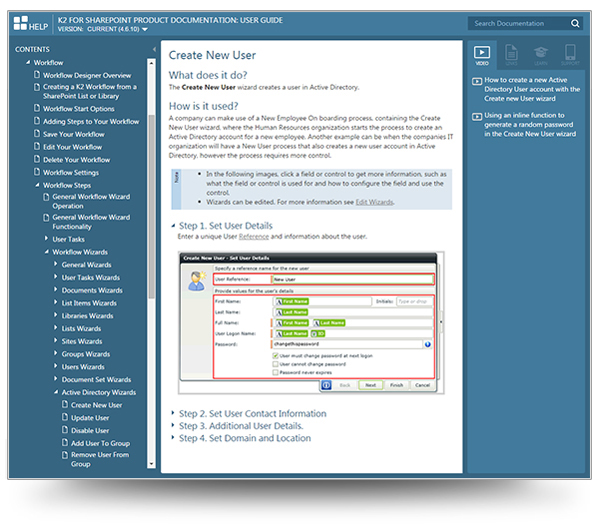The width and height of the screenshot is (599, 524).
Task: Expand Step 3. Additional User Details
Action: click(x=173, y=425)
